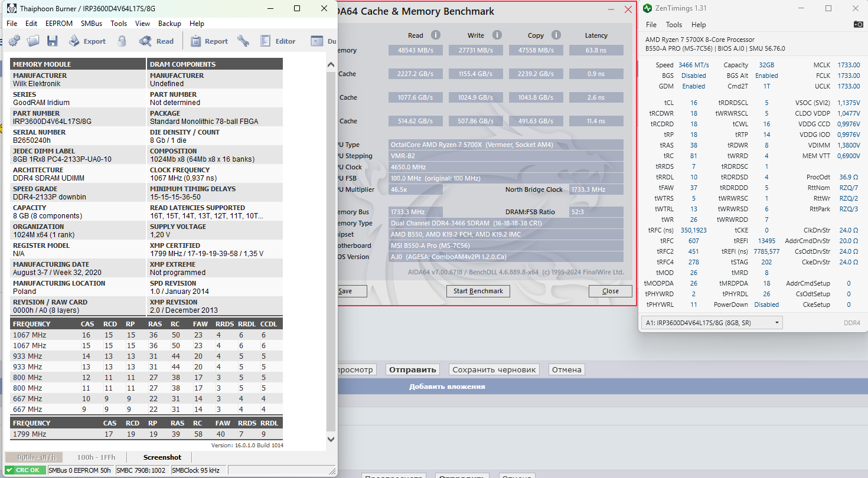Click Start Benchmark in AIDA64 window

click(478, 291)
